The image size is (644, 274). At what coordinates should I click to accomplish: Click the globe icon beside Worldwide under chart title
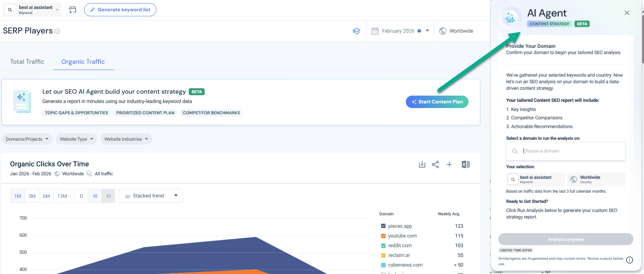(x=57, y=174)
